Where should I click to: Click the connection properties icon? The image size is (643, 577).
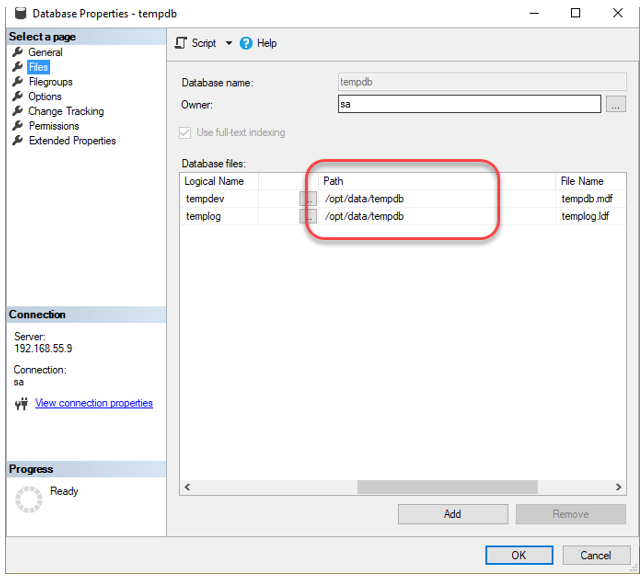(22, 404)
